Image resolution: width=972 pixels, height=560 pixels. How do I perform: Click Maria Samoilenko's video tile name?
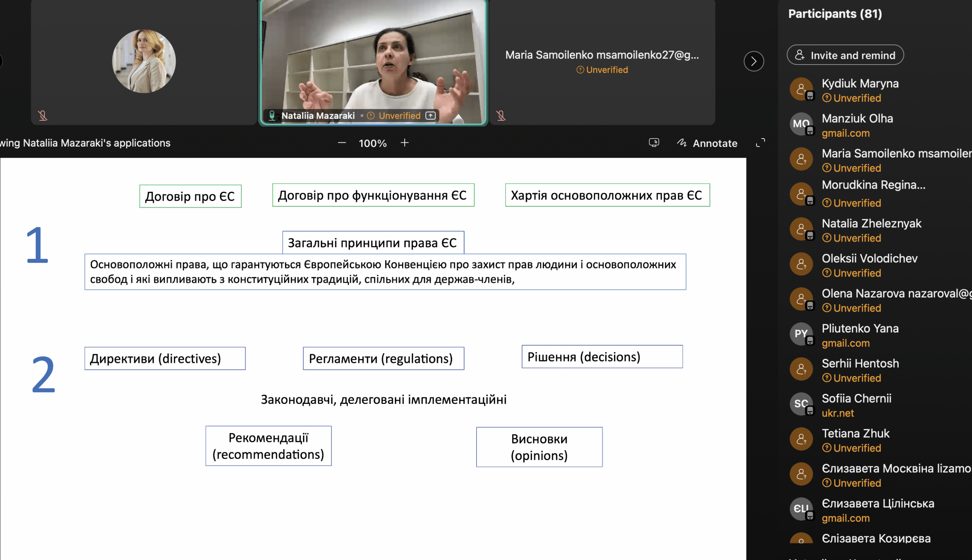[x=601, y=55]
